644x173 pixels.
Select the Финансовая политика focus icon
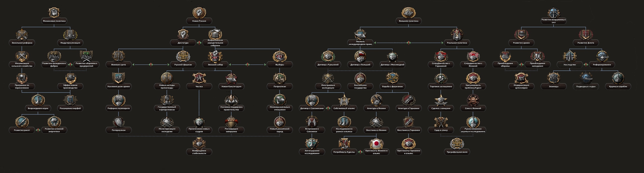[54, 13]
